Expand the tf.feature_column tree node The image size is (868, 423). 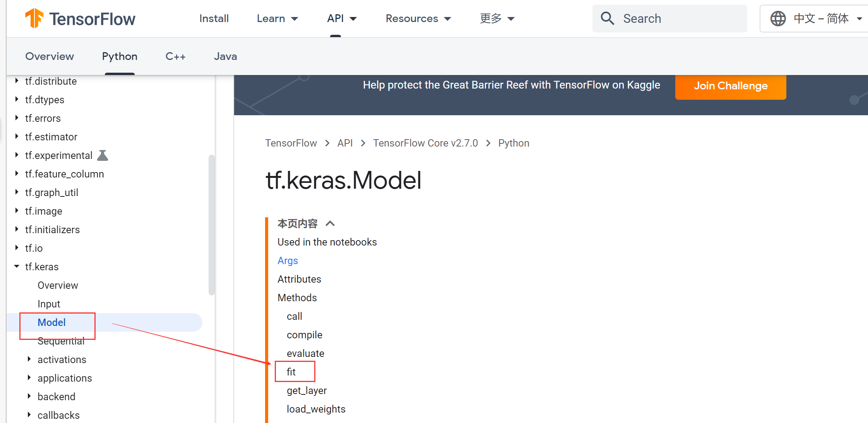[17, 174]
